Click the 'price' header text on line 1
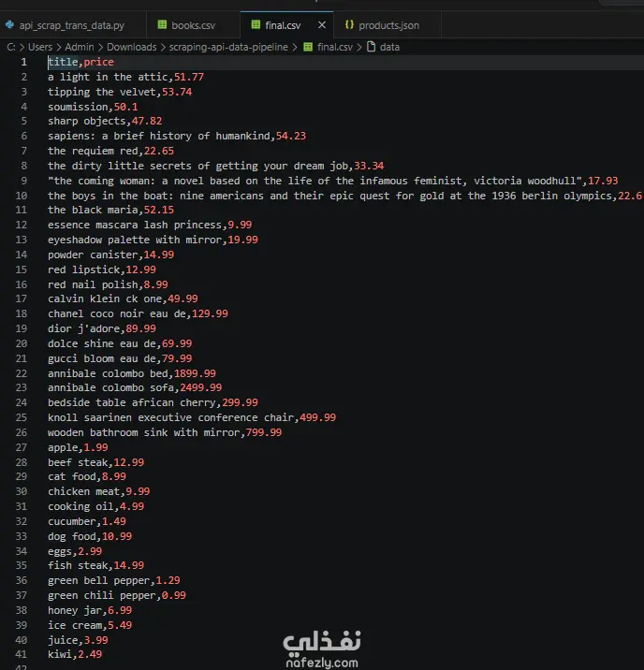Viewport: 644px width, 670px height. tap(98, 62)
